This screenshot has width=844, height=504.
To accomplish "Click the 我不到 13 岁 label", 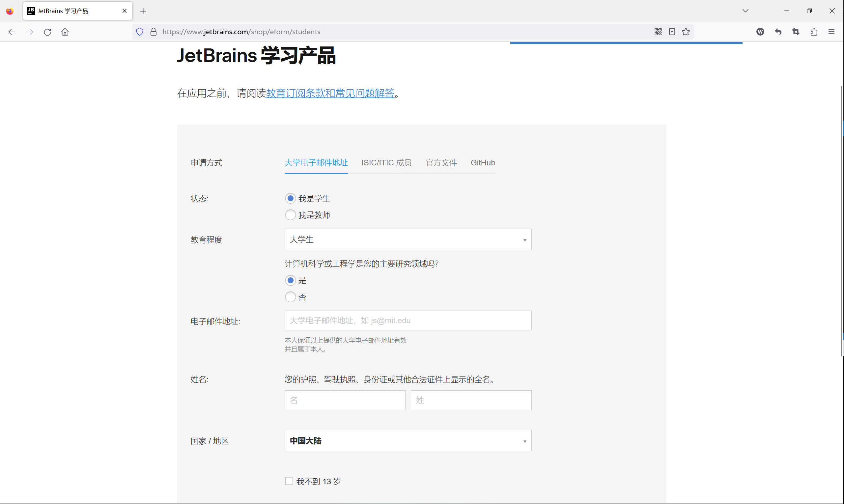I will coord(319,481).
